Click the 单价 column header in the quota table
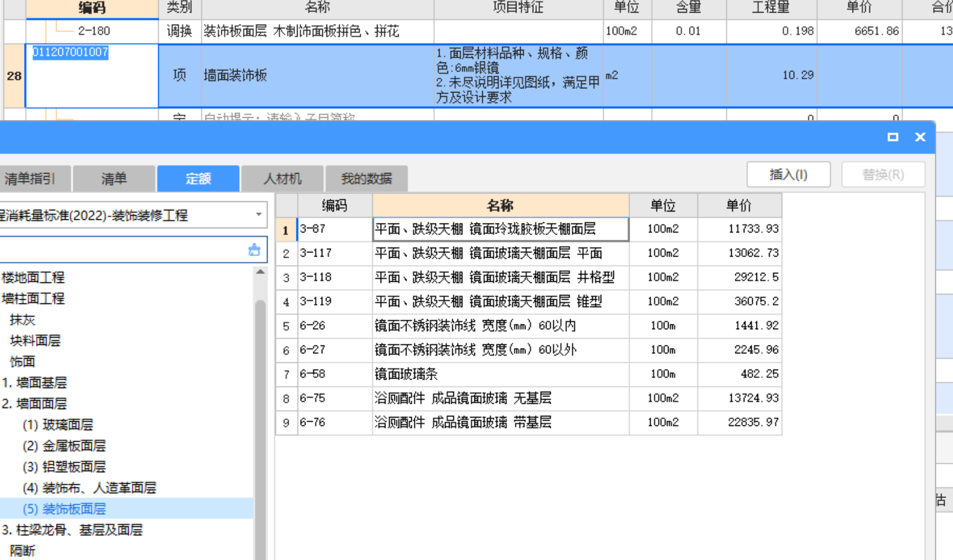This screenshot has width=953, height=560. 739,205
